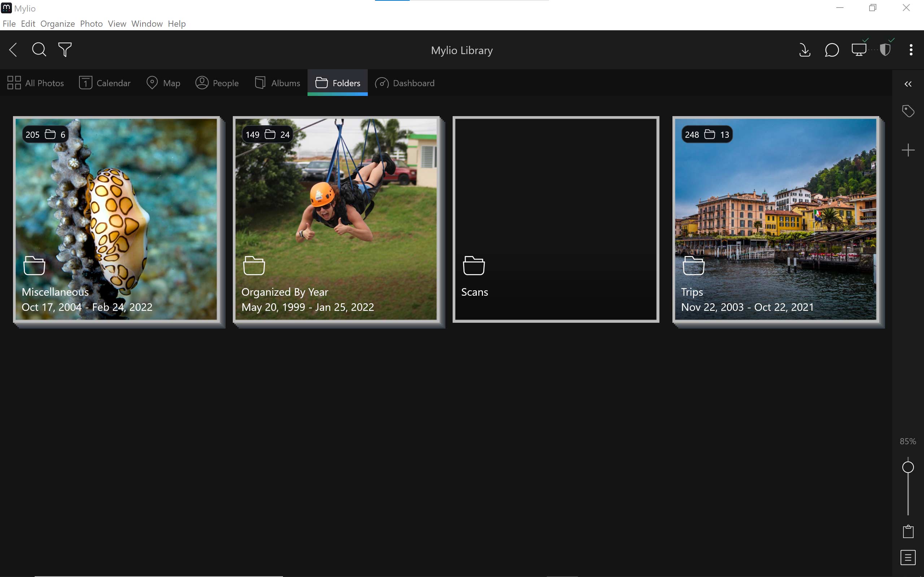
Task: Open the tag icon in sidebar
Action: coord(908,111)
